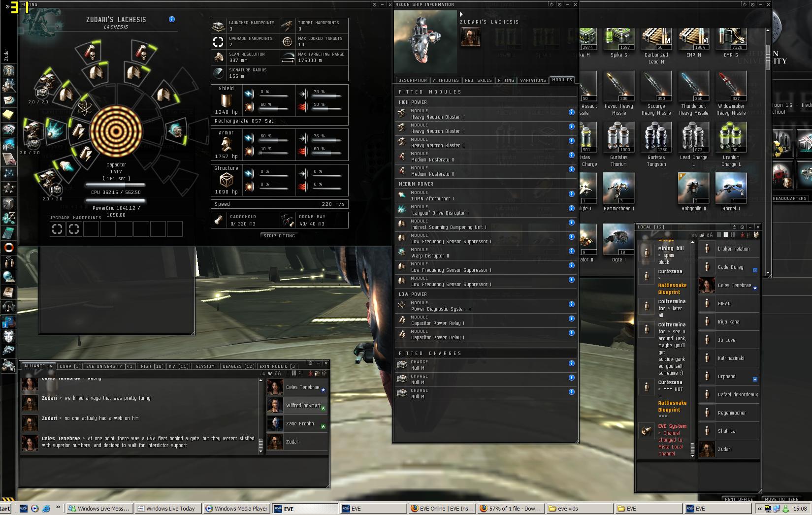The height and width of the screenshot is (515, 812).
Task: Open EVE Mail envelope icon in sidebar
Action: tap(8, 100)
